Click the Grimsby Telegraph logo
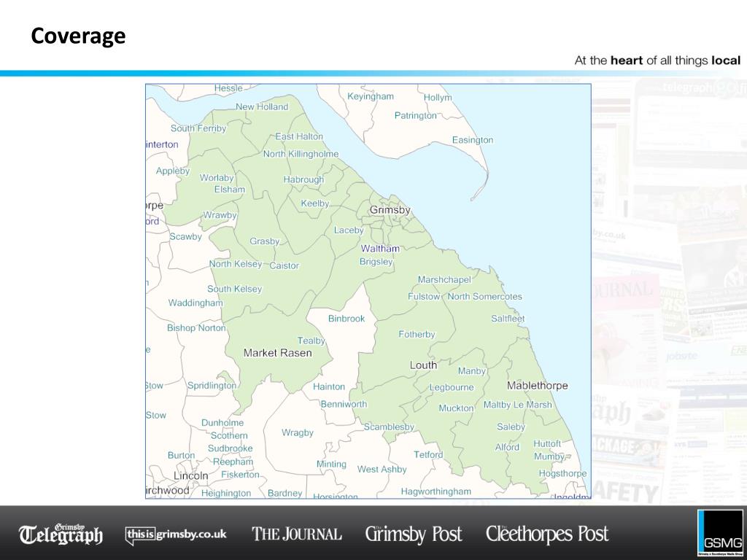This screenshot has width=747, height=560. [x=61, y=534]
